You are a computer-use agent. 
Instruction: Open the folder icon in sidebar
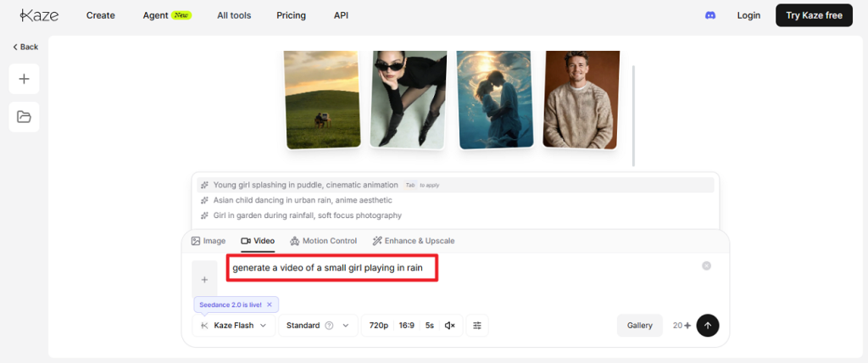click(x=24, y=117)
